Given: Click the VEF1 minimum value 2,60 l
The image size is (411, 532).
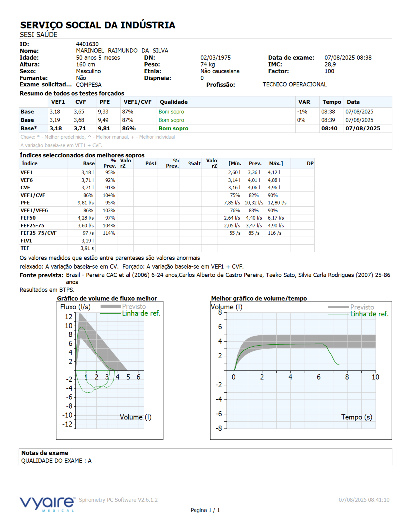Looking at the screenshot, I should click(234, 172).
